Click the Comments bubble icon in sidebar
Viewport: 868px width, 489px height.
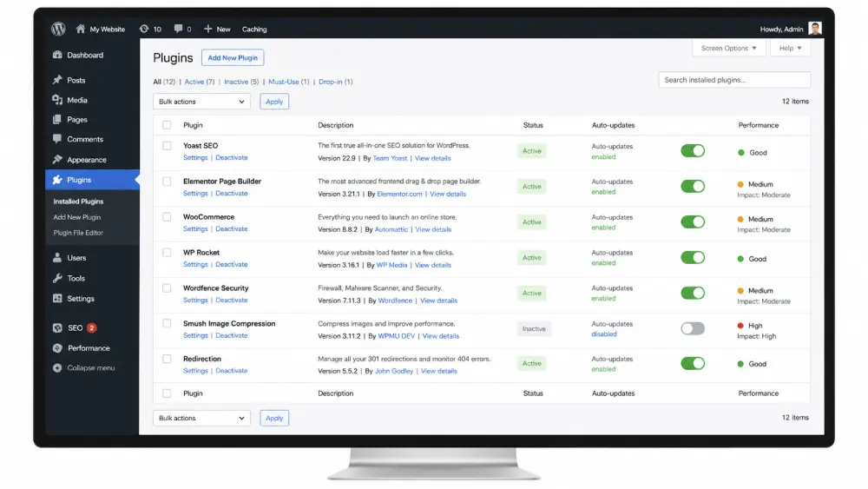pyautogui.click(x=57, y=139)
